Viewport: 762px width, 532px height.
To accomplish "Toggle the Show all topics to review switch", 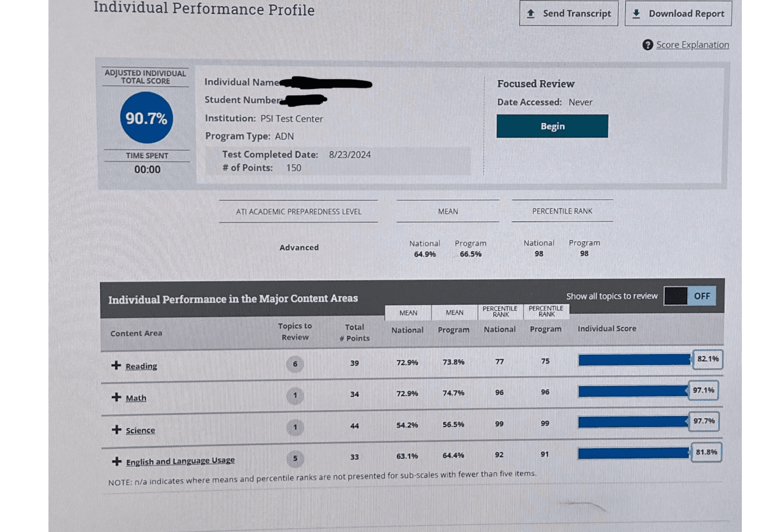I will pyautogui.click(x=690, y=296).
